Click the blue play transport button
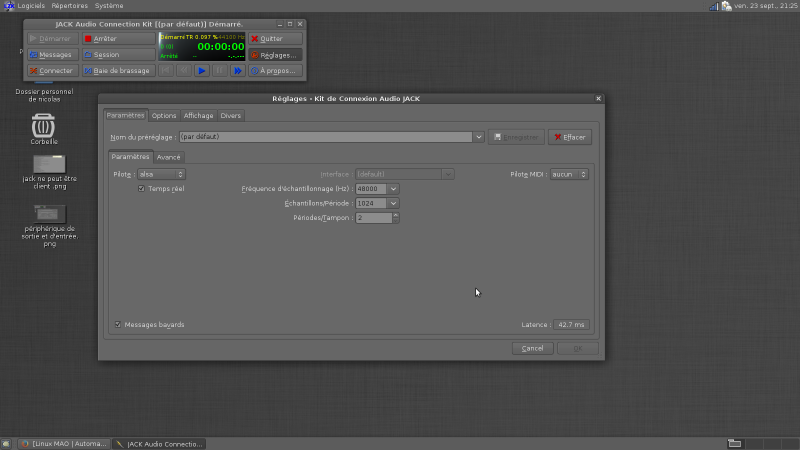Screen dimensions: 800x450 click(x=202, y=71)
